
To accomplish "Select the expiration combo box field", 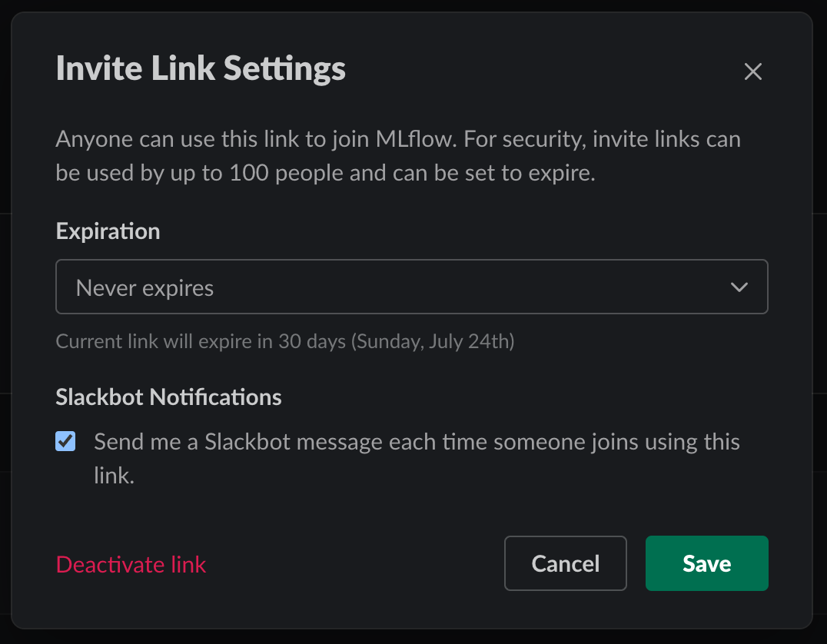I will (411, 287).
